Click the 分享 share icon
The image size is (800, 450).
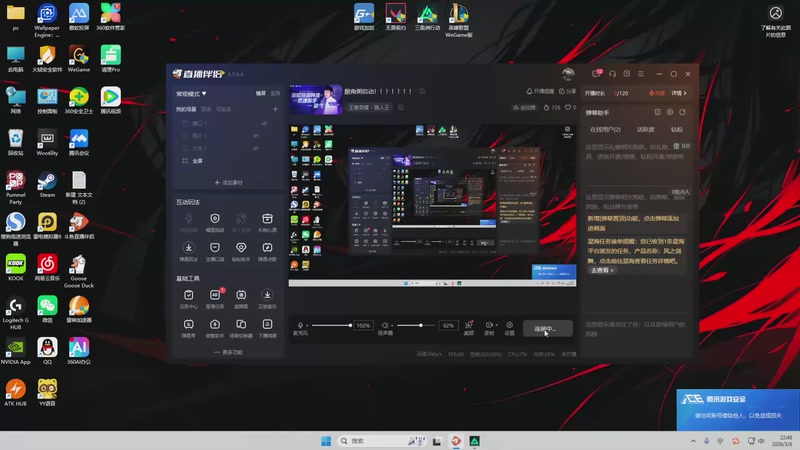[x=567, y=91]
